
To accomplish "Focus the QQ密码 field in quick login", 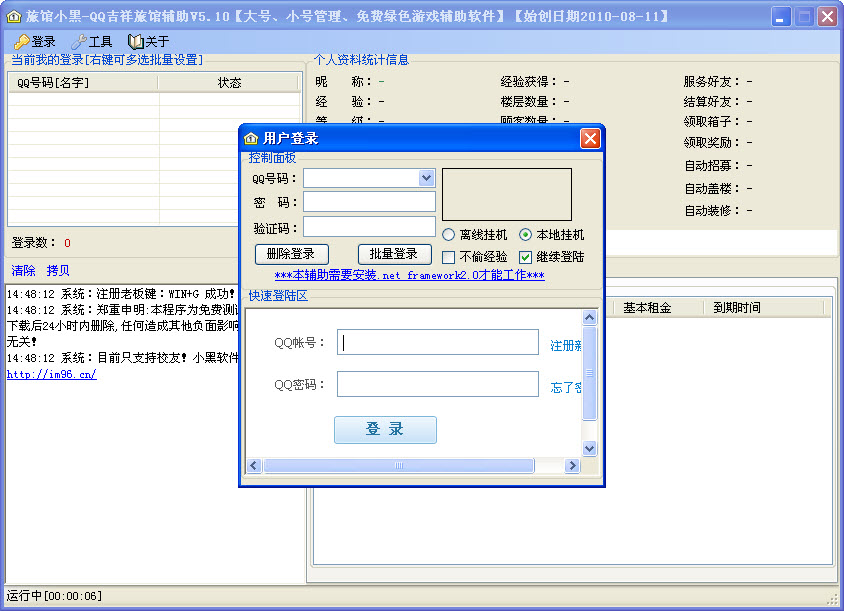I will [x=438, y=384].
